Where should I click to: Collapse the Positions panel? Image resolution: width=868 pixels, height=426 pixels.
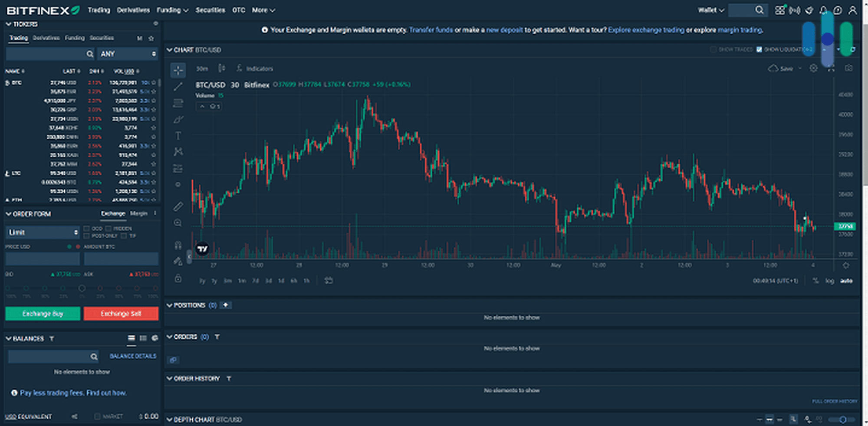tap(169, 305)
